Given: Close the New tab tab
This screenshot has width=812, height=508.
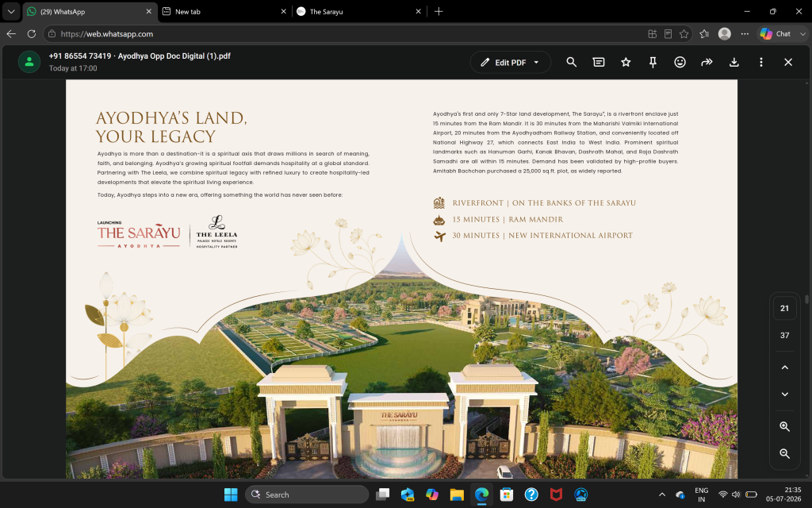Looking at the screenshot, I should [283, 11].
